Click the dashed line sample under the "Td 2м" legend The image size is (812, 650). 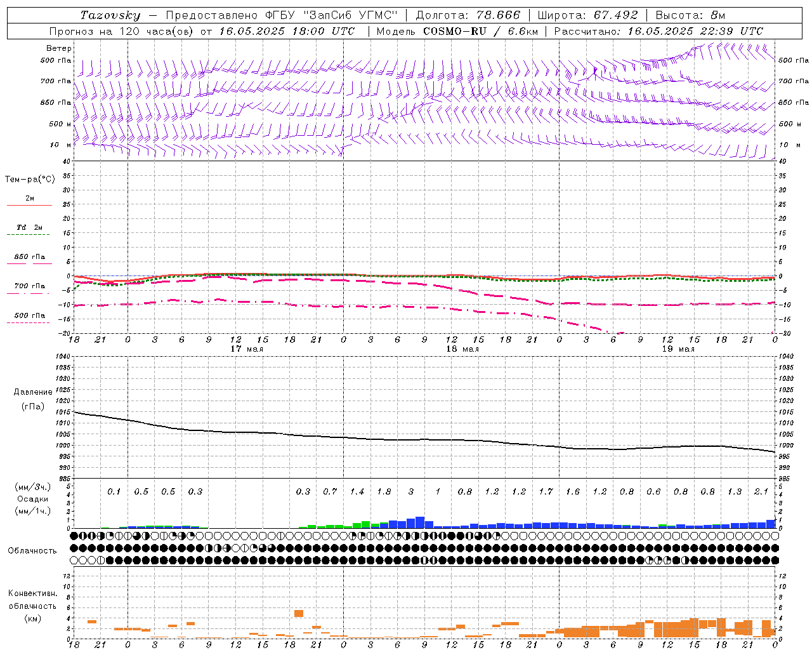click(28, 234)
